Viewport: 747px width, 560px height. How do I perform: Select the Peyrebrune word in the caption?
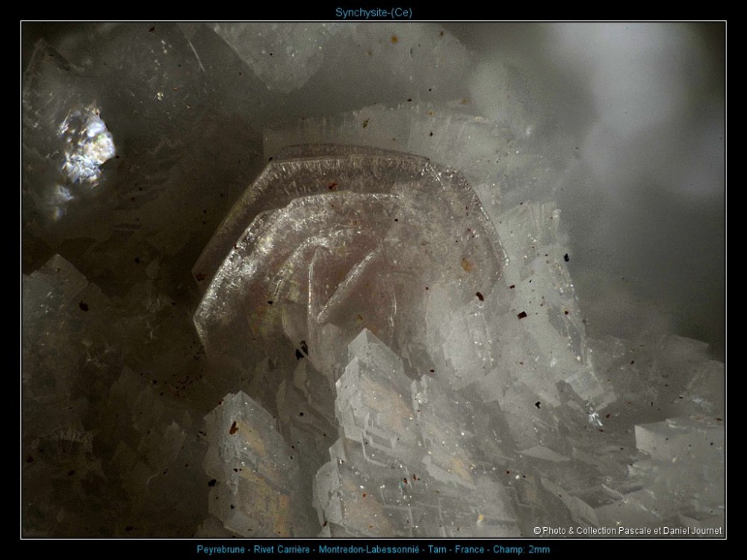click(x=220, y=550)
